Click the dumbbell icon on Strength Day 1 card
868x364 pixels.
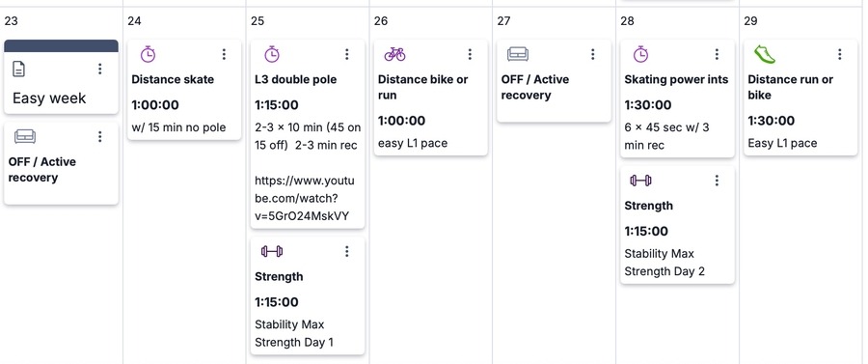pos(272,252)
